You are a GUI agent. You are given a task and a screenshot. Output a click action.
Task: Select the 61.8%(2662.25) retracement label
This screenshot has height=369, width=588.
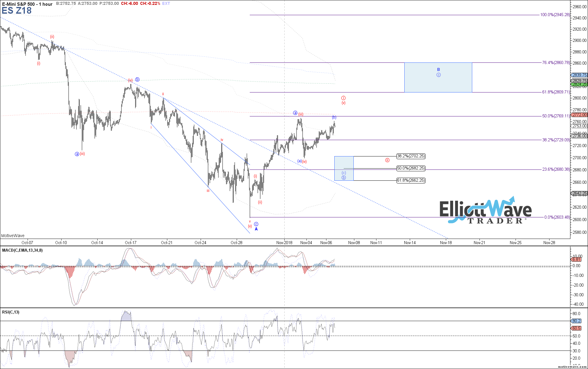pos(411,180)
